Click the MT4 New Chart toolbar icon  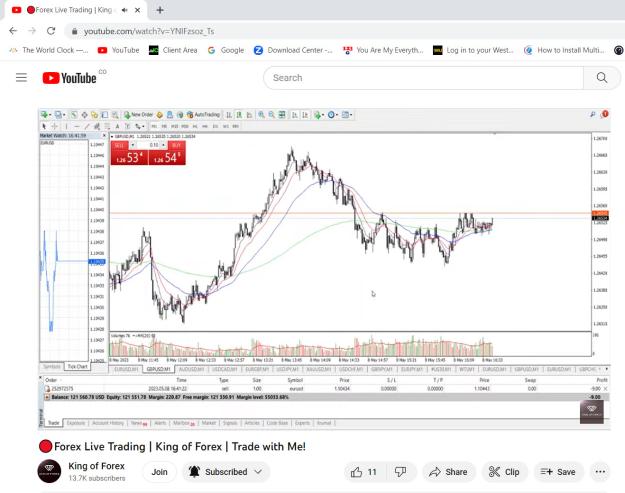click(x=44, y=115)
